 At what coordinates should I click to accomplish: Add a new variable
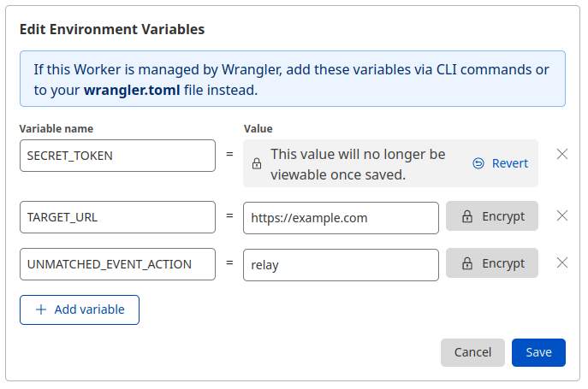[x=80, y=309]
